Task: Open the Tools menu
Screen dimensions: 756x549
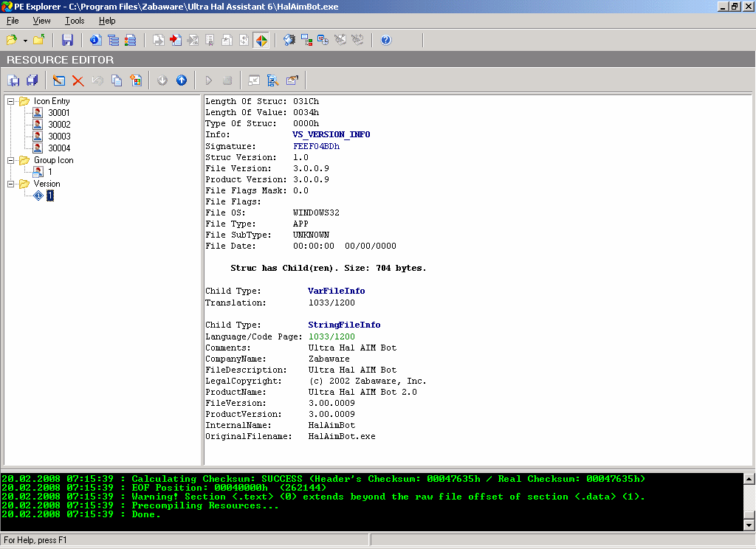Action: (x=75, y=21)
